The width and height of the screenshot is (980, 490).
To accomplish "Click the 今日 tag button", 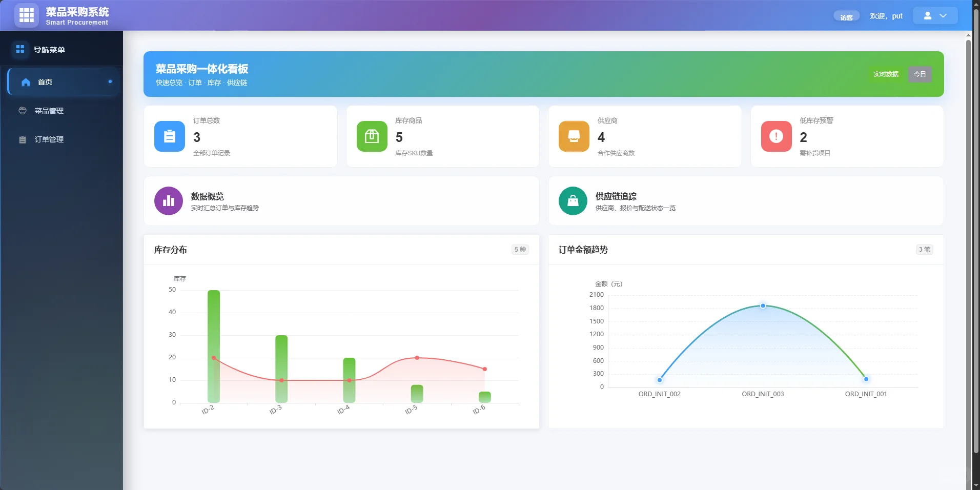I will (x=920, y=74).
